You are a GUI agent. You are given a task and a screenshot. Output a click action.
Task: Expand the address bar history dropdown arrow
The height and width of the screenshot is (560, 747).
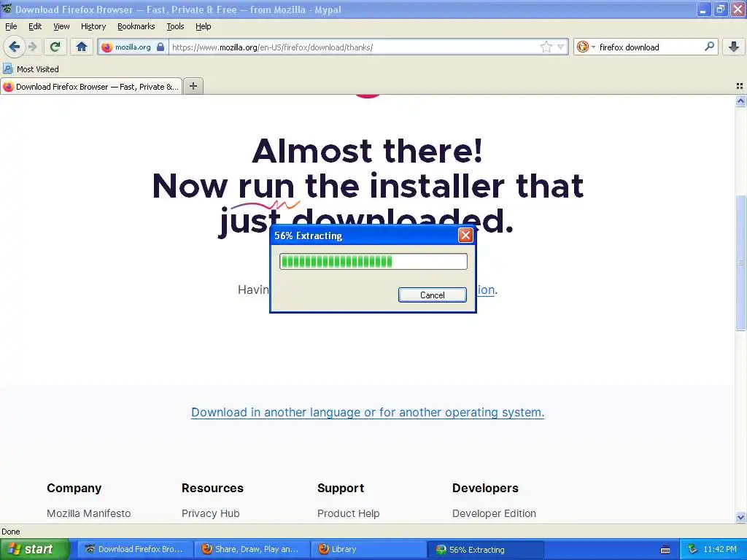tap(561, 47)
